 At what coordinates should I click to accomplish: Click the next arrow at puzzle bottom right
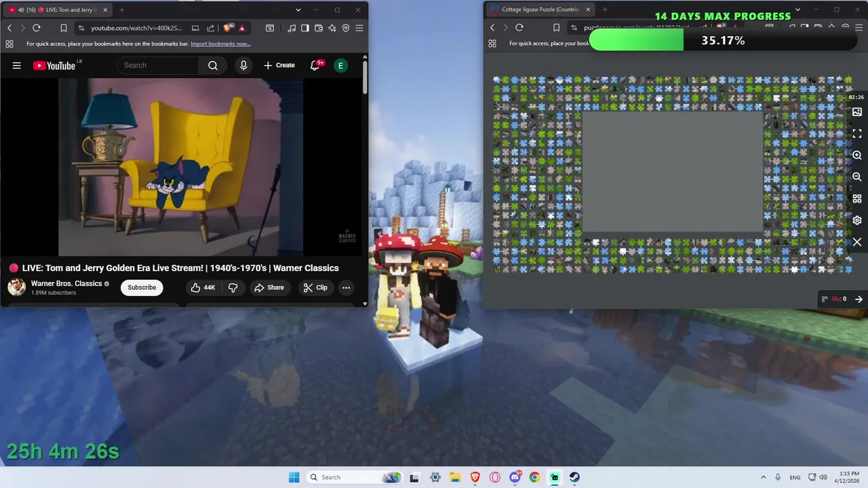(x=859, y=299)
